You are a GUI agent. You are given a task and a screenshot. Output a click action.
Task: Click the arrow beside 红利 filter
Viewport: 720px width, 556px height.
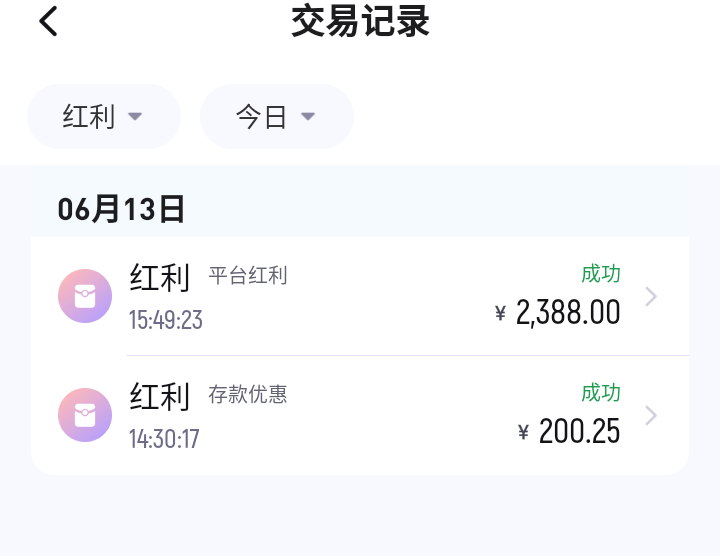point(135,117)
